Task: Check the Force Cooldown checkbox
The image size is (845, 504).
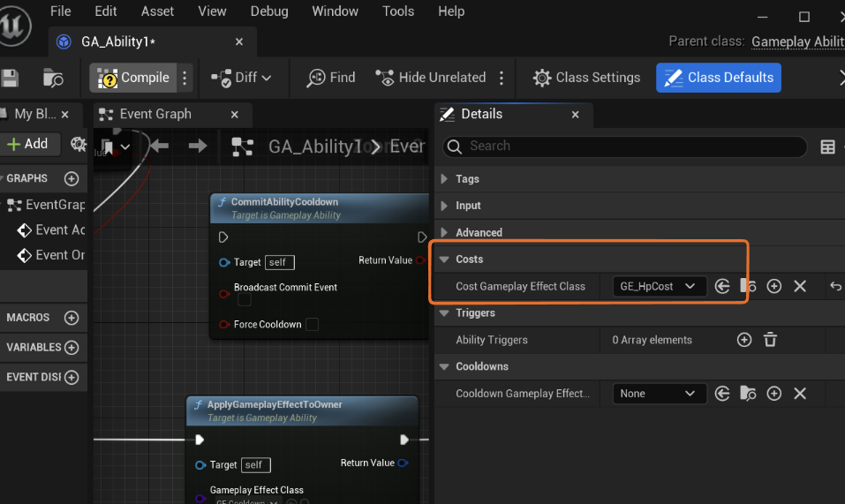Action: point(312,324)
